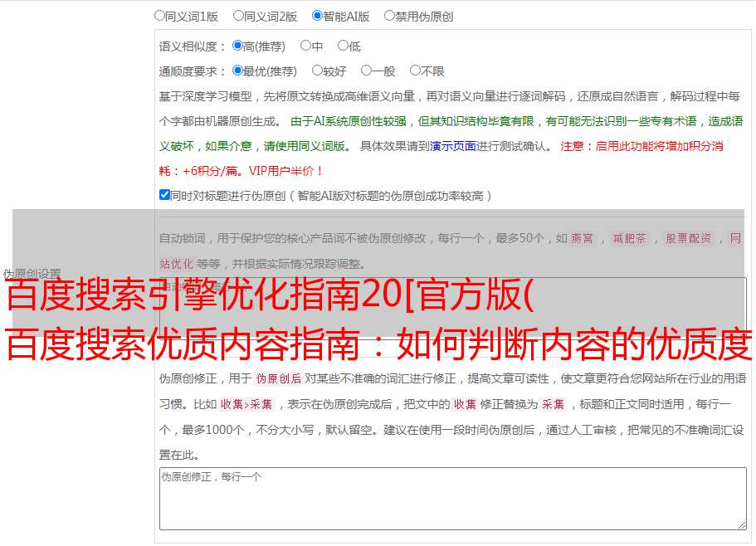Image resolution: width=756 pixels, height=546 pixels.
Task: Click the 伪原创修正 text area
Action: click(x=453, y=499)
